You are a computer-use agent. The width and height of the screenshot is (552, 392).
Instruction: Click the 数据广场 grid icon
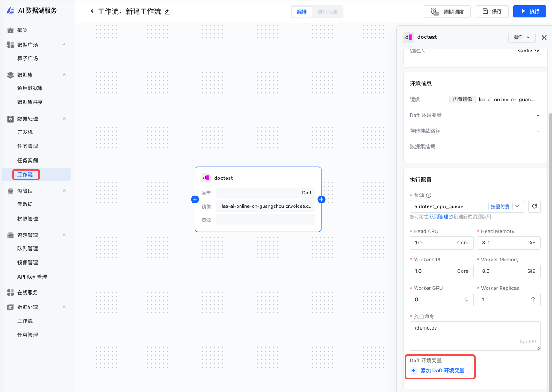click(x=10, y=45)
